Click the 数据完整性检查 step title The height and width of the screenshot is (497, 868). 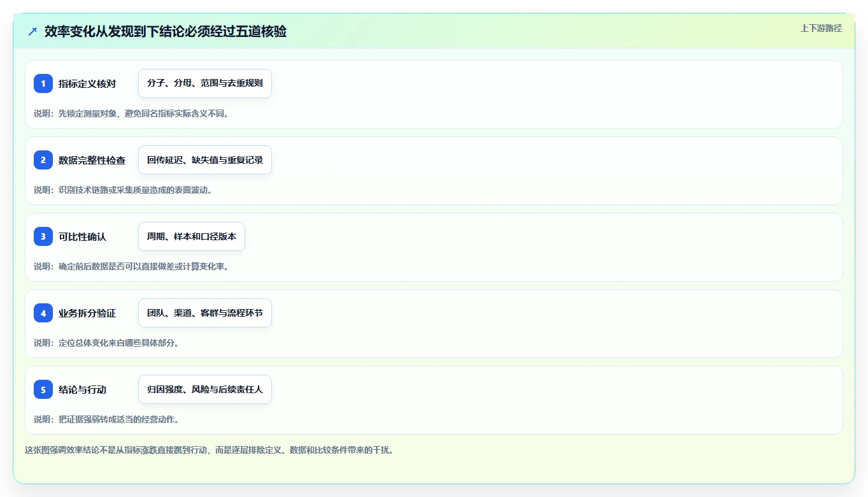tap(92, 160)
